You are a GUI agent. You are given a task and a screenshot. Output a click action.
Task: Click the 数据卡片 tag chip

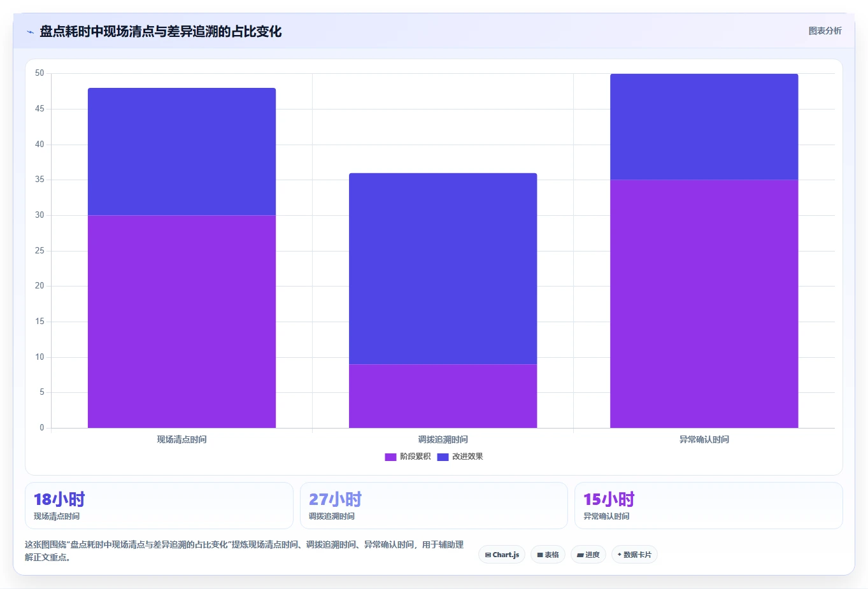[634, 555]
